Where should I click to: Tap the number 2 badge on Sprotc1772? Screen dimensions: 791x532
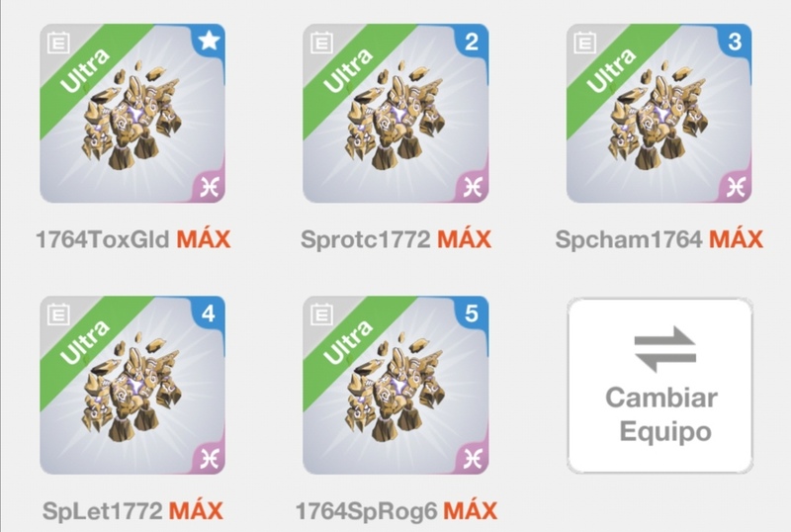472,42
